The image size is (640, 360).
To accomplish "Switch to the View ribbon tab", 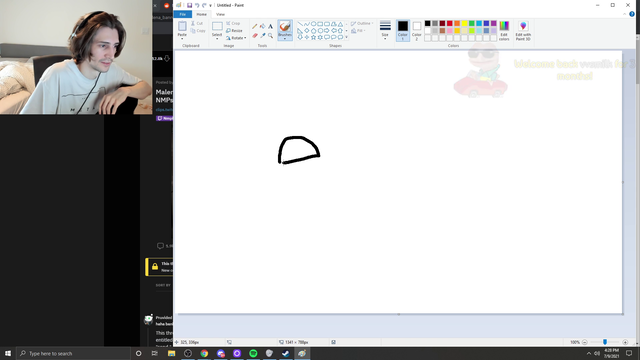I will [220, 14].
